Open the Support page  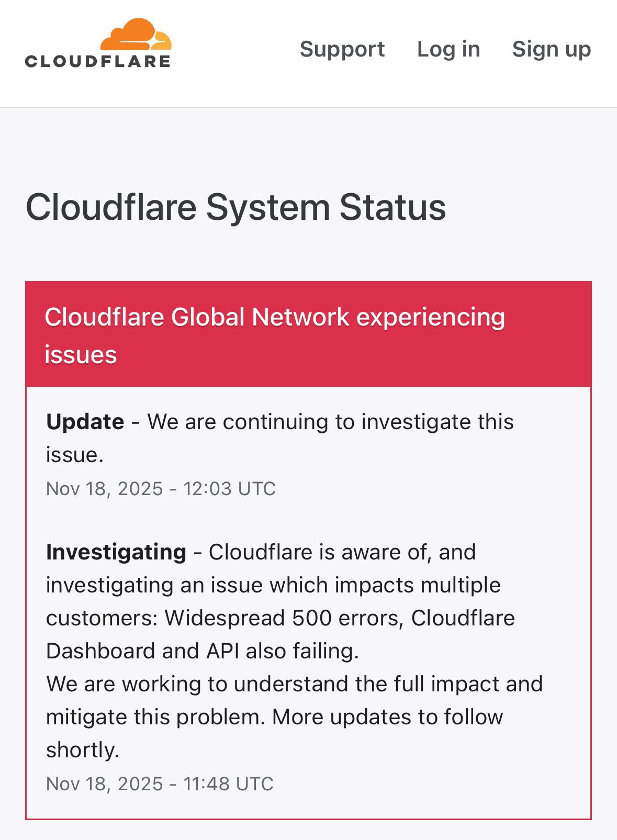[x=342, y=49]
